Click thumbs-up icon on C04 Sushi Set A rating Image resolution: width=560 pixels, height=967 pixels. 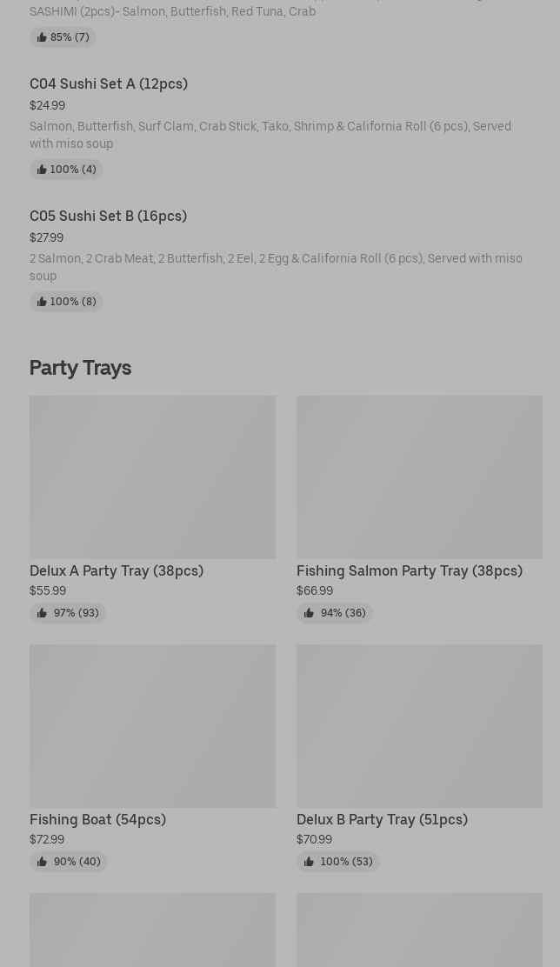click(x=42, y=170)
